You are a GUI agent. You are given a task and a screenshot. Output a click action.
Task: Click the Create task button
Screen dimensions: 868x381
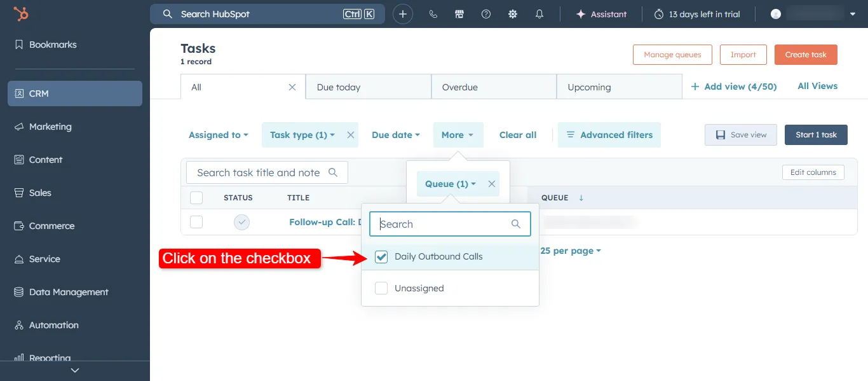coord(806,55)
